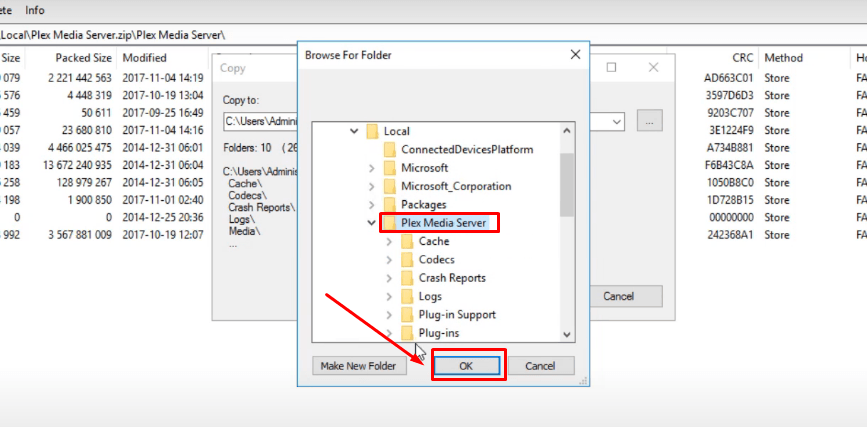
Task: Maximize the Copy dialog window
Action: click(611, 67)
